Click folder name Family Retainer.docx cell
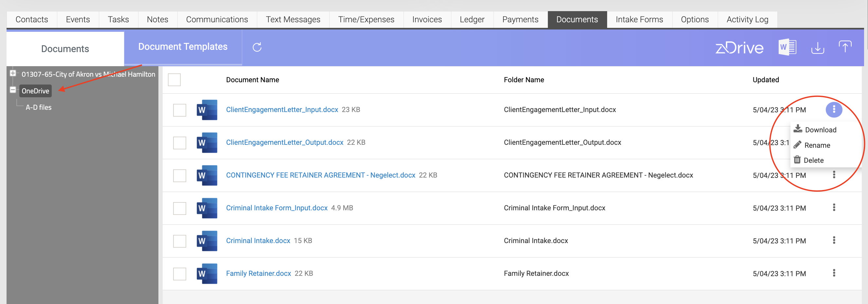The image size is (868, 304). (536, 273)
